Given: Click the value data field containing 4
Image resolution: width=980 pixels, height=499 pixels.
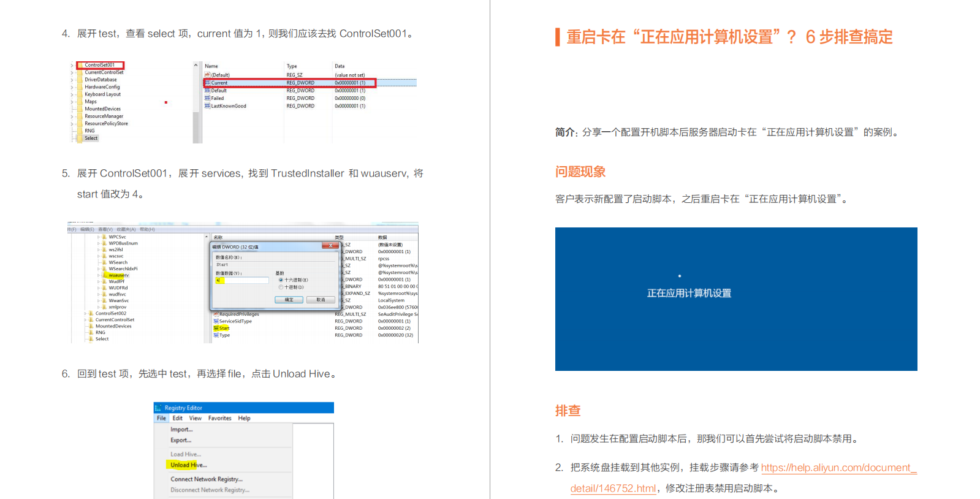Looking at the screenshot, I should click(241, 280).
